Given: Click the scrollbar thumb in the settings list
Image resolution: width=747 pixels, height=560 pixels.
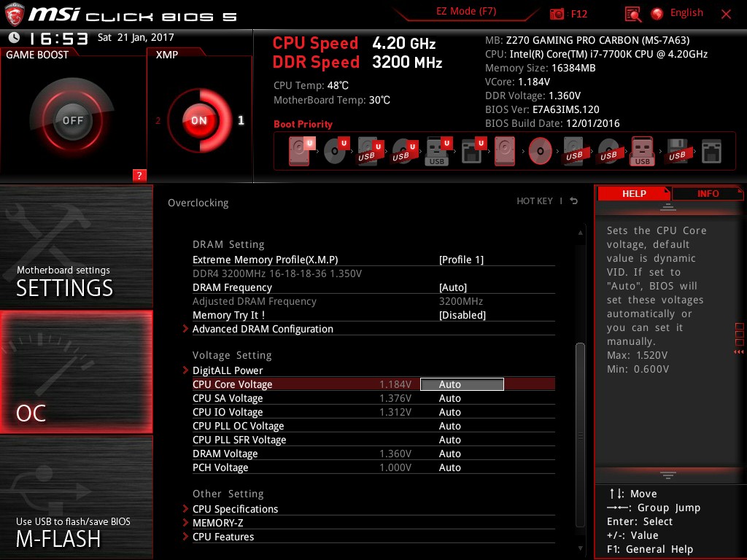Looking at the screenshot, I should [x=580, y=435].
